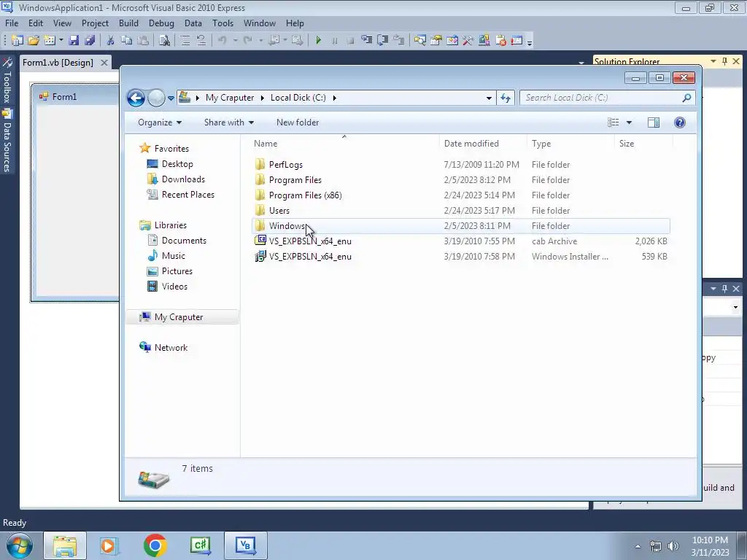This screenshot has height=560, width=747.
Task: Click the Comment out lines icon
Action: (x=185, y=41)
